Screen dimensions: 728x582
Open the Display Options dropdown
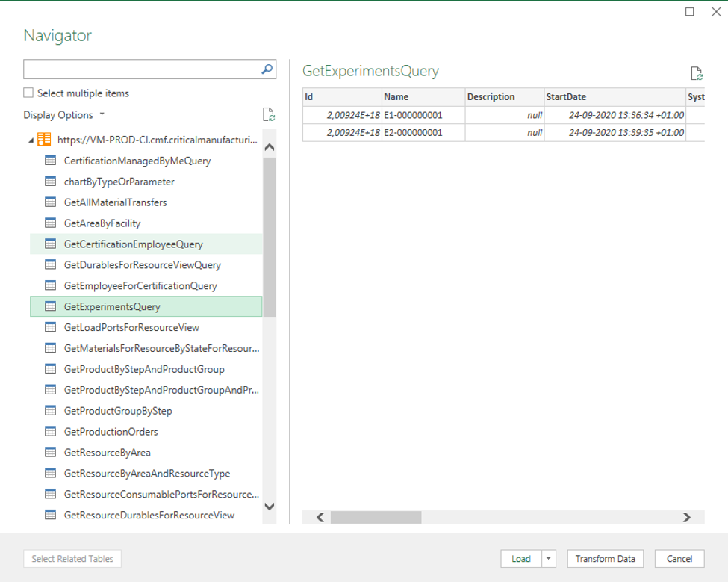pos(63,115)
